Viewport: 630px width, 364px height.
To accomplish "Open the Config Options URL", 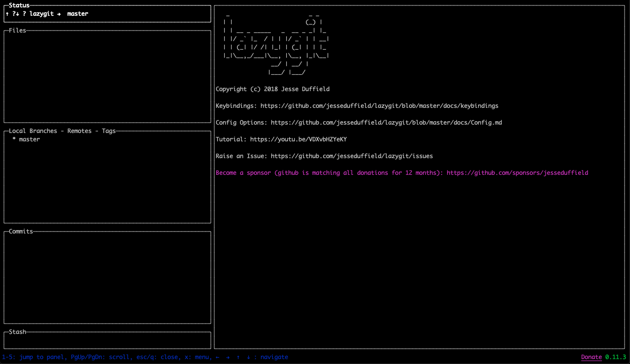I will coord(386,122).
